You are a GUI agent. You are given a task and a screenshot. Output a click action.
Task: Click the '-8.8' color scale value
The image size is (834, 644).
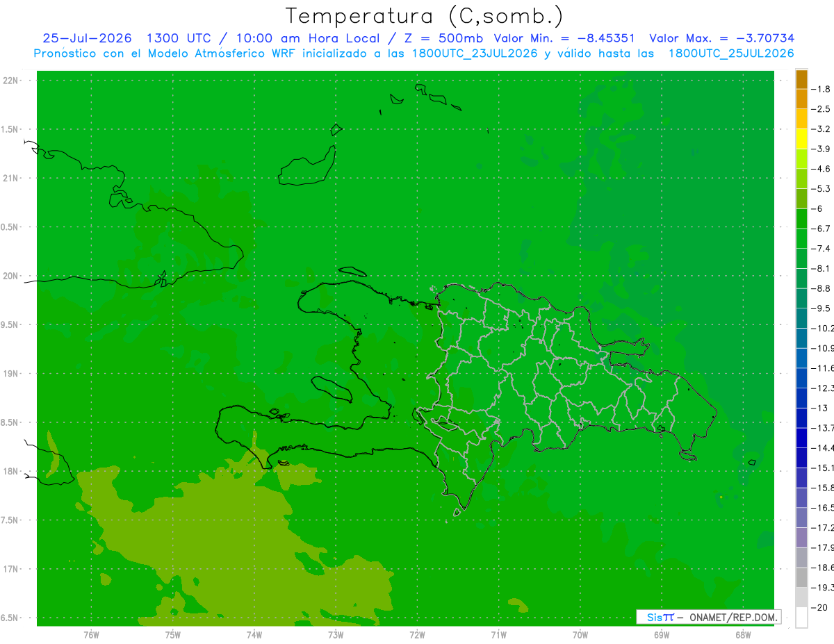pyautogui.click(x=821, y=288)
